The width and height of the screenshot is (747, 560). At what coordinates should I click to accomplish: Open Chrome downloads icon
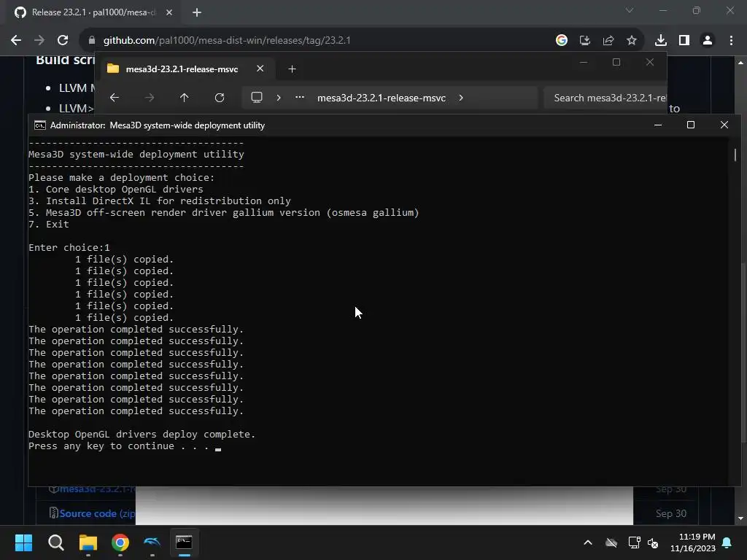[x=661, y=41]
